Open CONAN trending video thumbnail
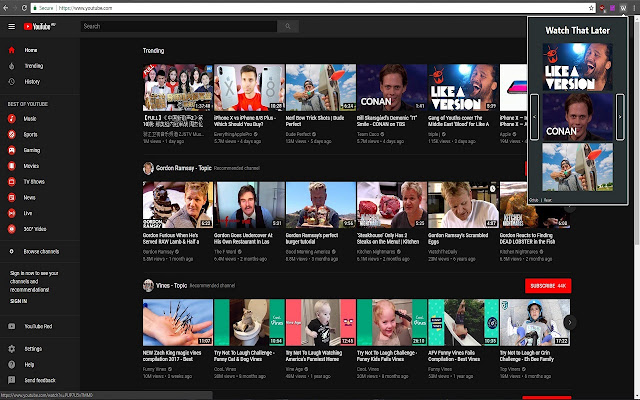Screen dimensions: 640x400 coord(392,87)
